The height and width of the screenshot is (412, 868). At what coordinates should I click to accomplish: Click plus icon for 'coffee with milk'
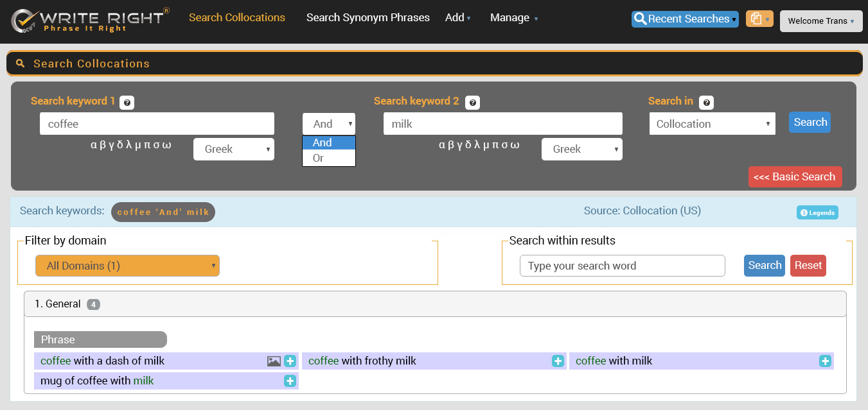click(825, 361)
